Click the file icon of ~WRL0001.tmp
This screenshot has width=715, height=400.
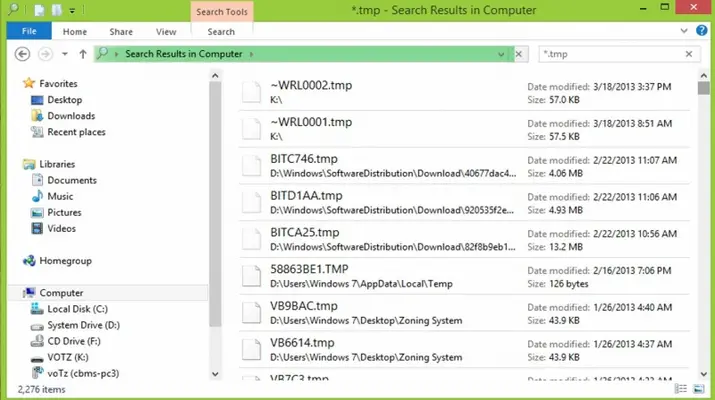(251, 129)
